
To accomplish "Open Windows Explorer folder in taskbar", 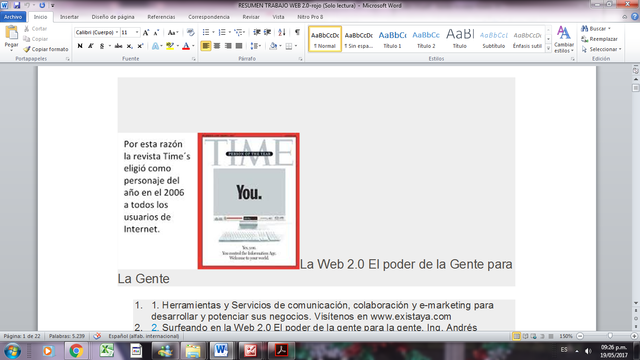I will point(193,351).
